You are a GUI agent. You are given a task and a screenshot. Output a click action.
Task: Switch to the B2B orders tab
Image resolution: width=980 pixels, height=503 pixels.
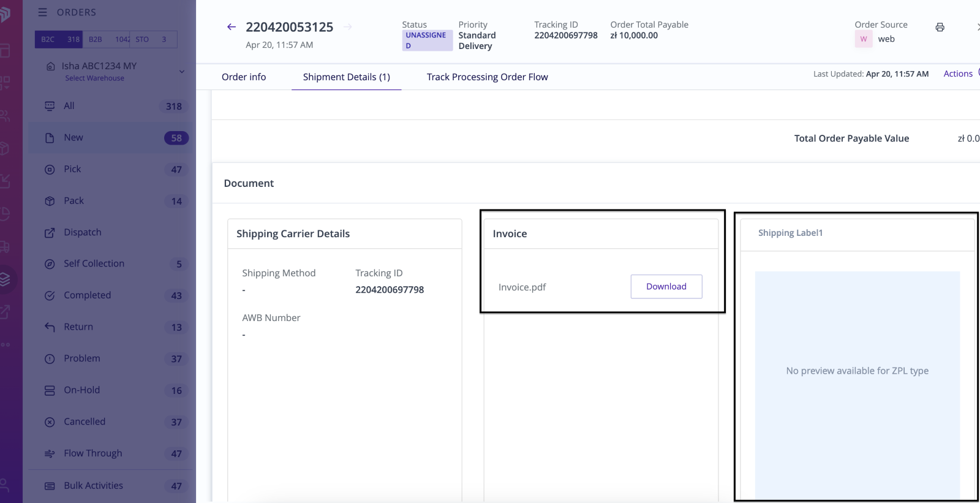click(x=96, y=39)
